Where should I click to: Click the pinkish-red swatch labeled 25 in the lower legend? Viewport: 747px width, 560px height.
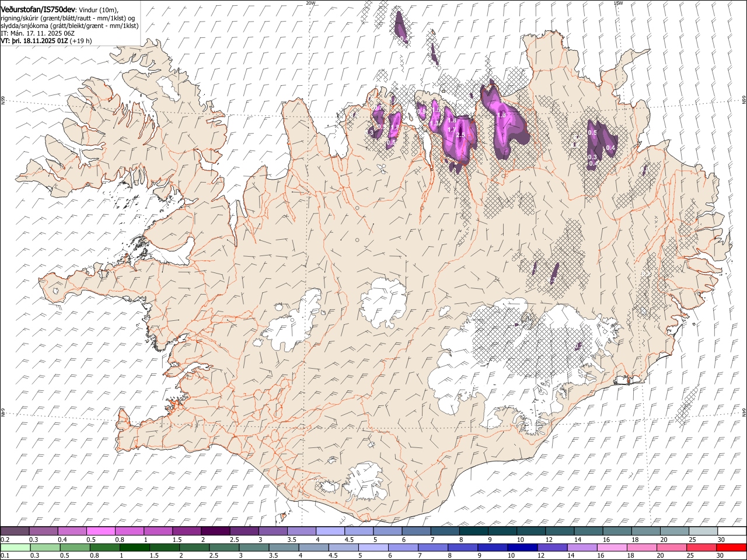701,547
